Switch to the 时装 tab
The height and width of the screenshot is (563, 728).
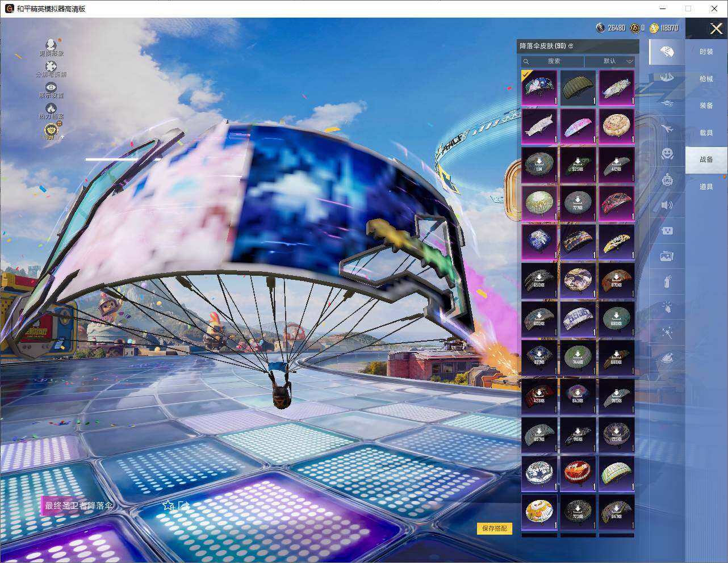click(x=706, y=52)
